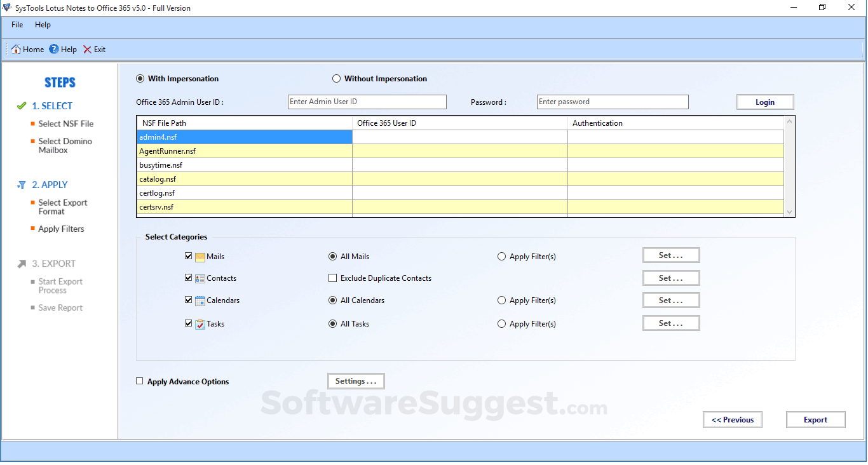This screenshot has height=465, width=868.
Task: Select the All Calendars radio button
Action: pyautogui.click(x=332, y=300)
